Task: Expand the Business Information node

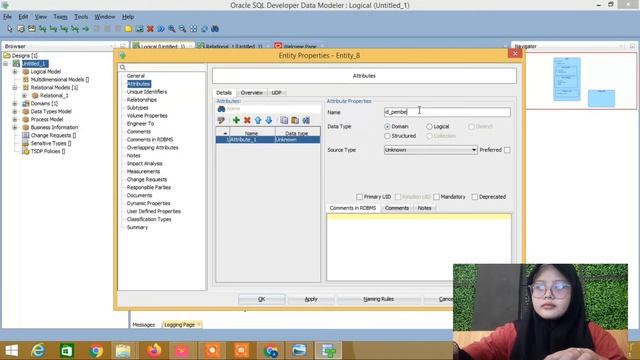Action: pyautogui.click(x=15, y=127)
